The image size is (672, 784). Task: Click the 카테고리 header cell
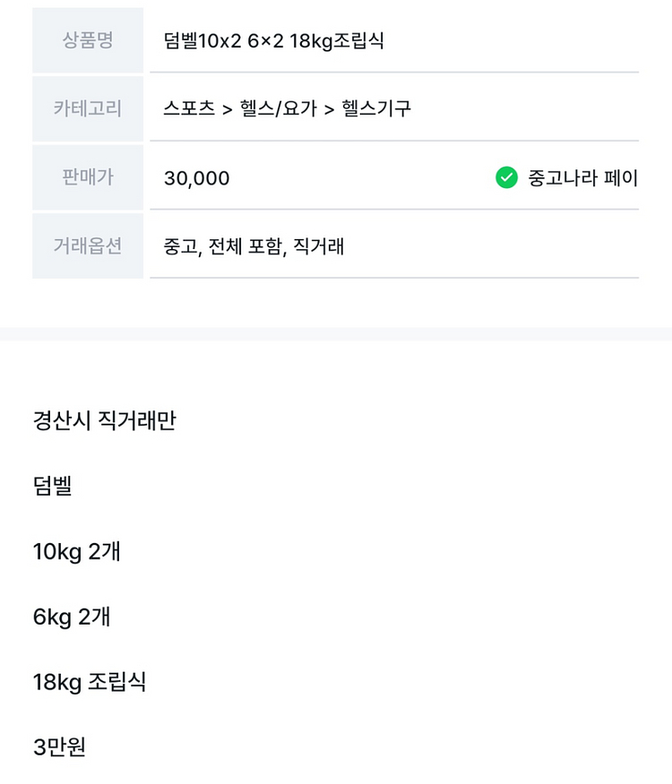[x=88, y=108]
